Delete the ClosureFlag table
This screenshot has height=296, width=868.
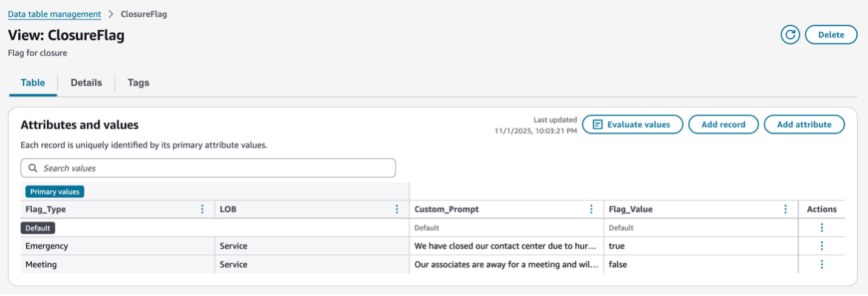(831, 35)
